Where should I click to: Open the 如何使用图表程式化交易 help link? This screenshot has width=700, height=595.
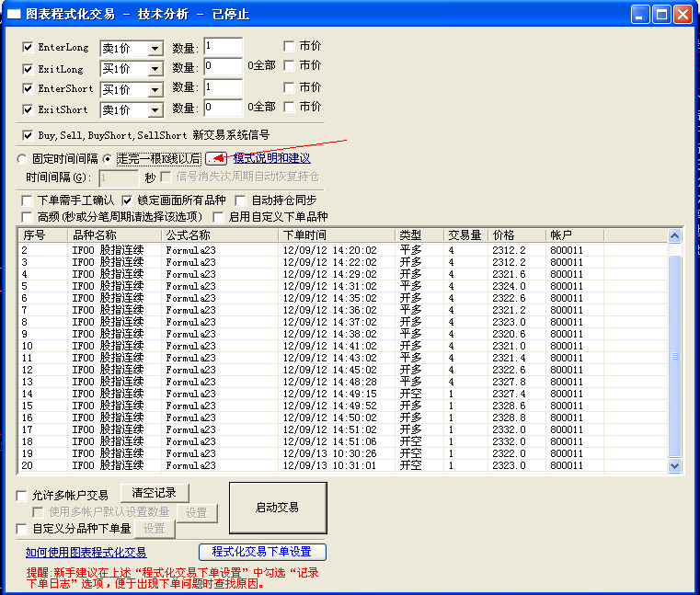pos(86,553)
